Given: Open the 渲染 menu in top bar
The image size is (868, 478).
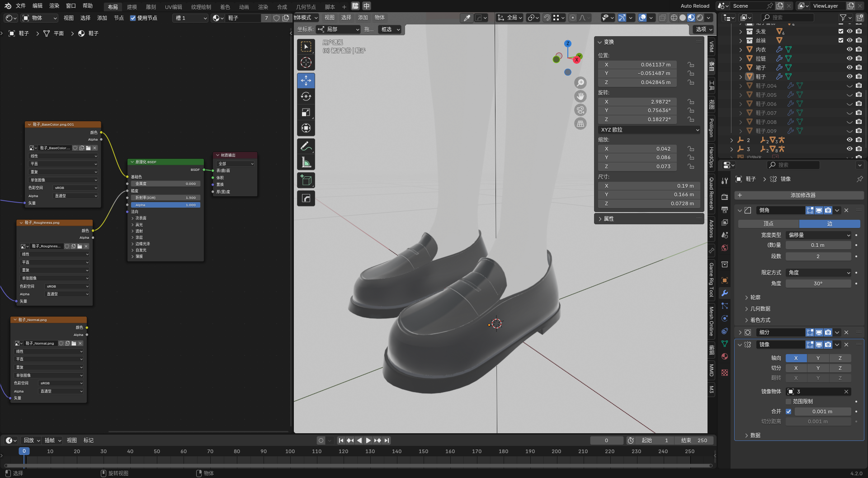Looking at the screenshot, I should [x=54, y=6].
